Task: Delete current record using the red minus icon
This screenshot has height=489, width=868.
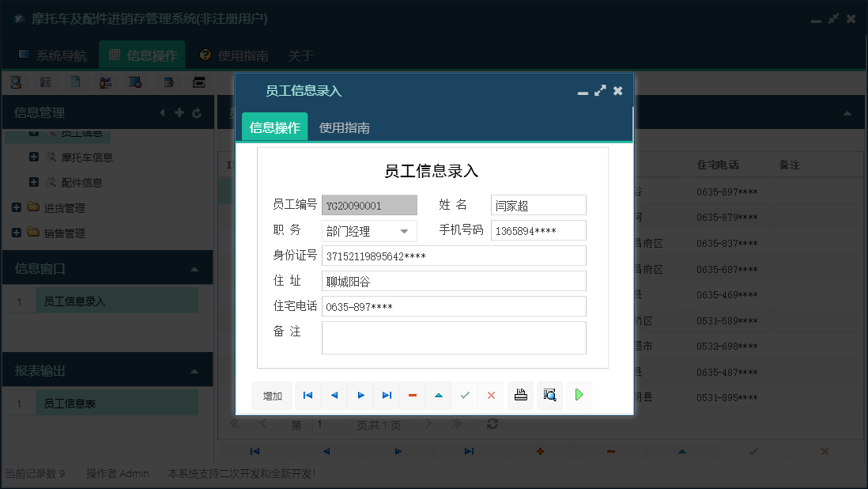Action: (412, 395)
